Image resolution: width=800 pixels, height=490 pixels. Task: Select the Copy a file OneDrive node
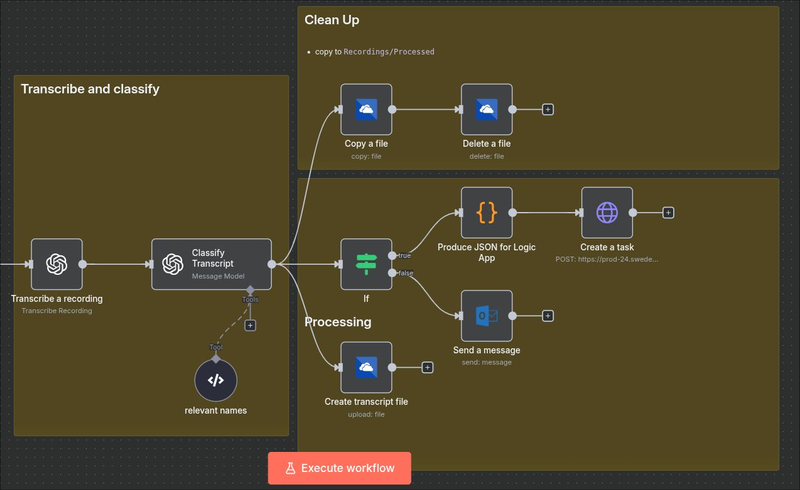coord(366,109)
